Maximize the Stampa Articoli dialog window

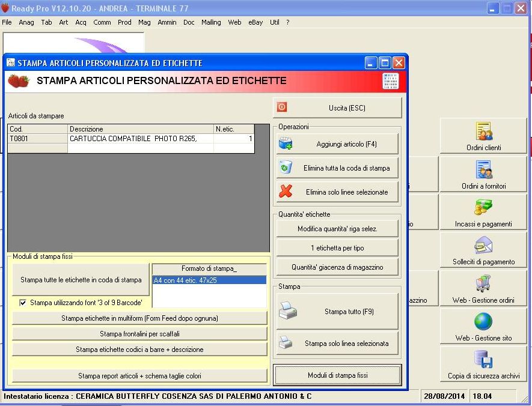click(385, 62)
